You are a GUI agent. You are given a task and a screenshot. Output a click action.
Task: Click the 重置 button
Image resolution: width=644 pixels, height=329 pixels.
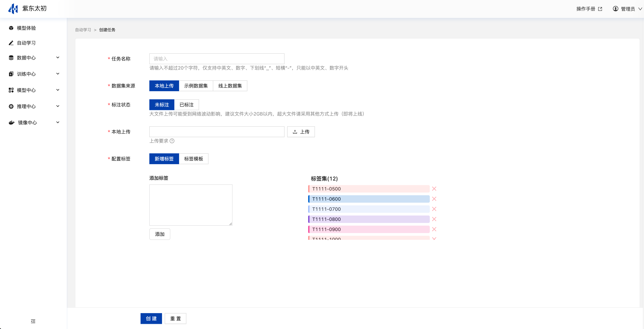(x=176, y=319)
